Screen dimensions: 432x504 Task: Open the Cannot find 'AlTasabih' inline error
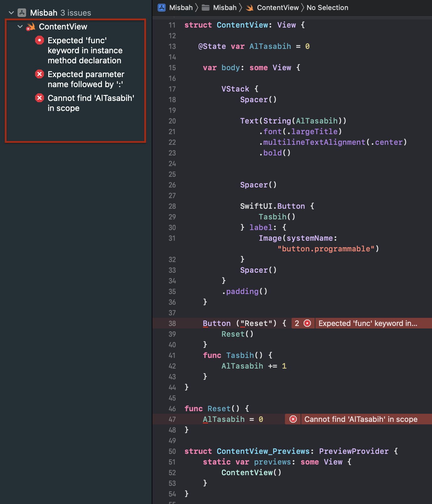[x=361, y=419]
